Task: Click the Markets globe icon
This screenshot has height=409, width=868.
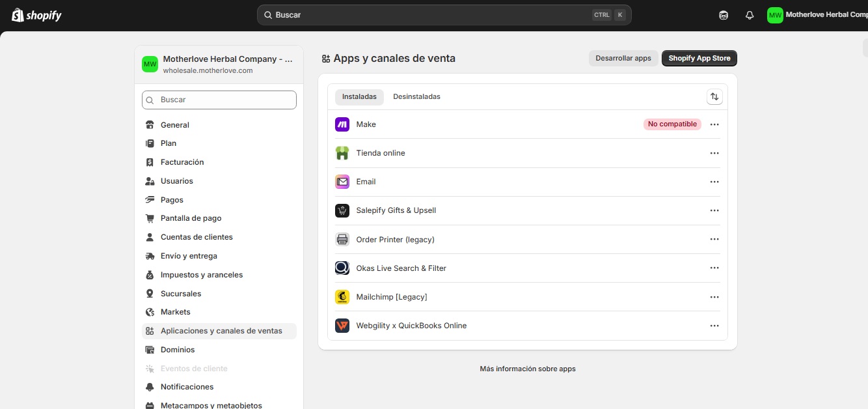Action: (x=150, y=312)
